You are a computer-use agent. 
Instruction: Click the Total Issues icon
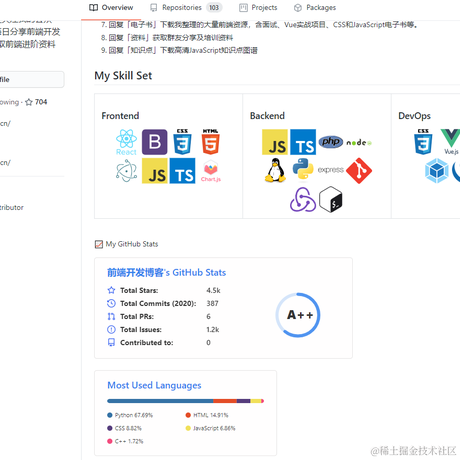point(111,329)
